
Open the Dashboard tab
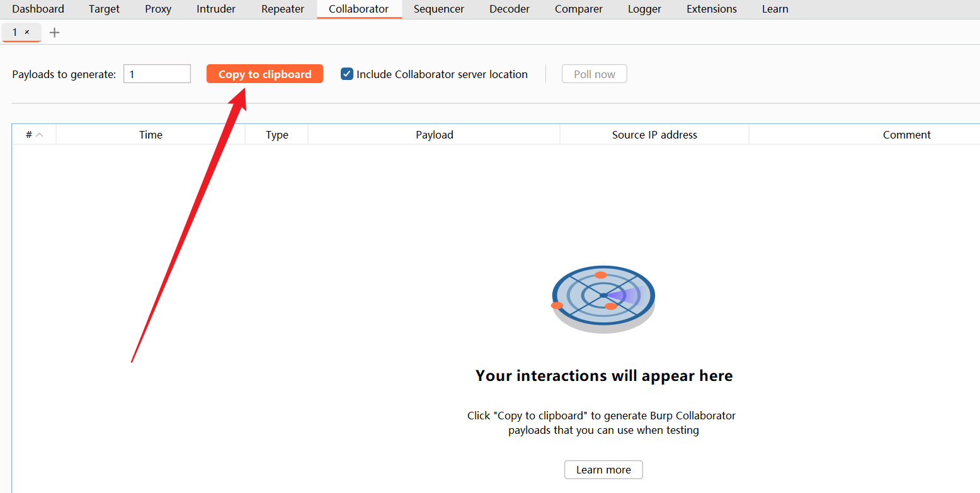(x=38, y=9)
